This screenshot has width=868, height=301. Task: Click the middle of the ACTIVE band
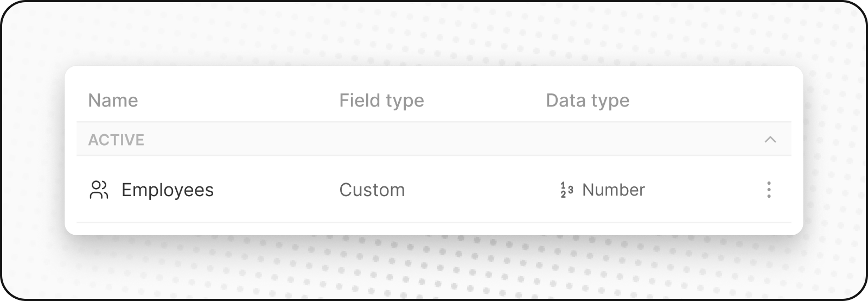click(x=434, y=140)
